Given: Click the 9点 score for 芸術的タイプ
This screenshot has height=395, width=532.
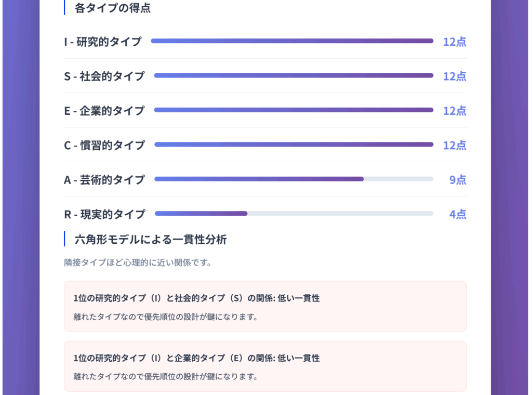Looking at the screenshot, I should click(458, 180).
